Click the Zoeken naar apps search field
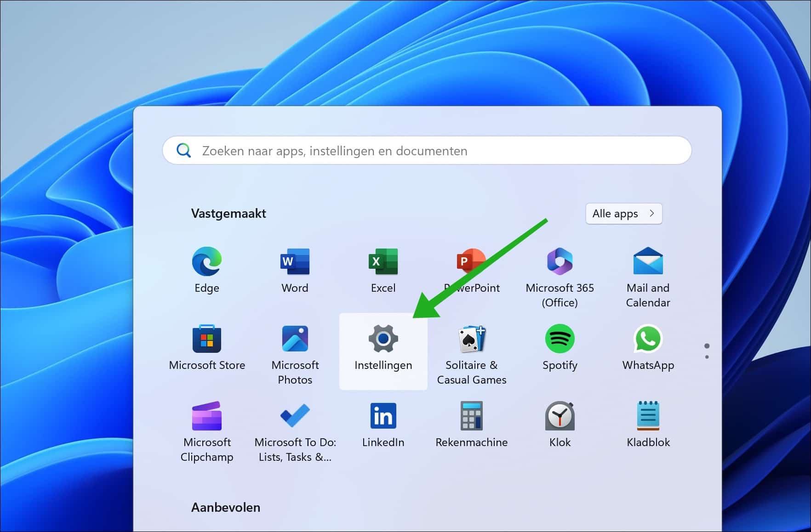The width and height of the screenshot is (811, 532). click(x=427, y=151)
